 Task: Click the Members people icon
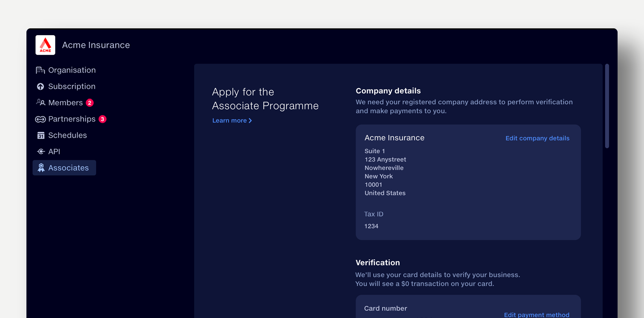click(x=40, y=103)
